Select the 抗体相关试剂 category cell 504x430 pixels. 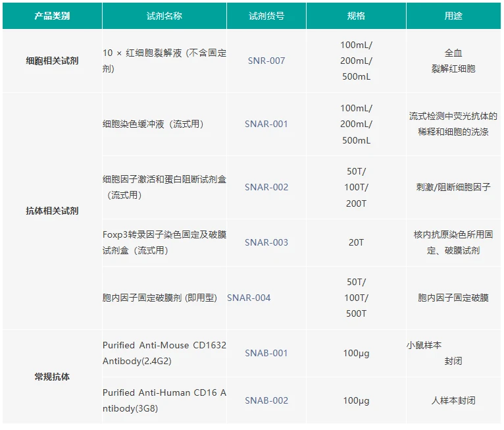pyautogui.click(x=52, y=211)
